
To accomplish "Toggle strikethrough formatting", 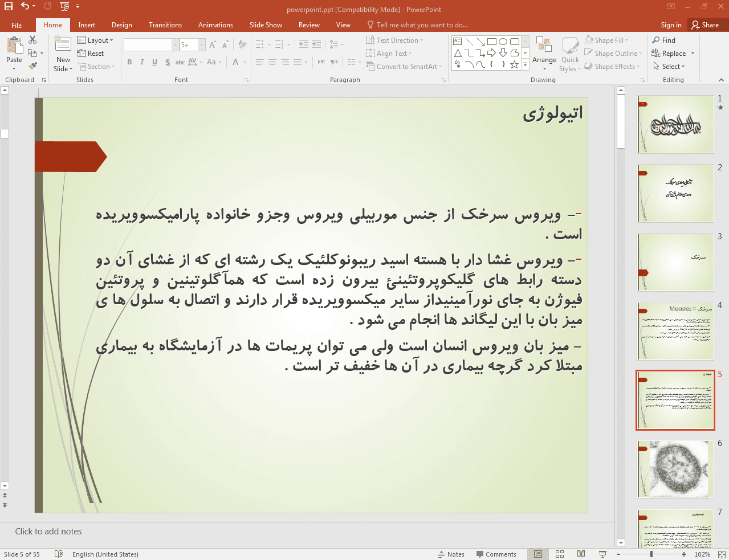I will (180, 62).
